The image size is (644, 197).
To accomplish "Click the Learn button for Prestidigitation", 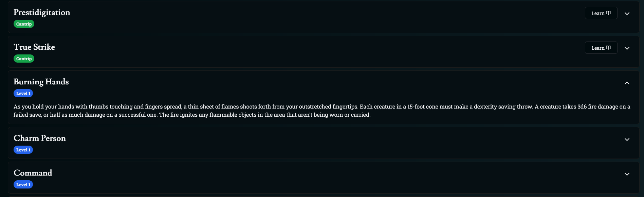I will click(x=601, y=13).
